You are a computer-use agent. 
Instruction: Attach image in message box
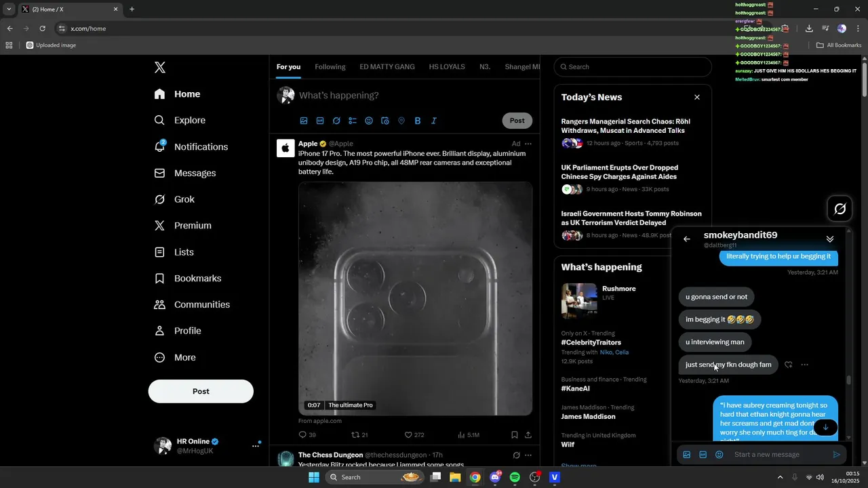click(x=686, y=455)
